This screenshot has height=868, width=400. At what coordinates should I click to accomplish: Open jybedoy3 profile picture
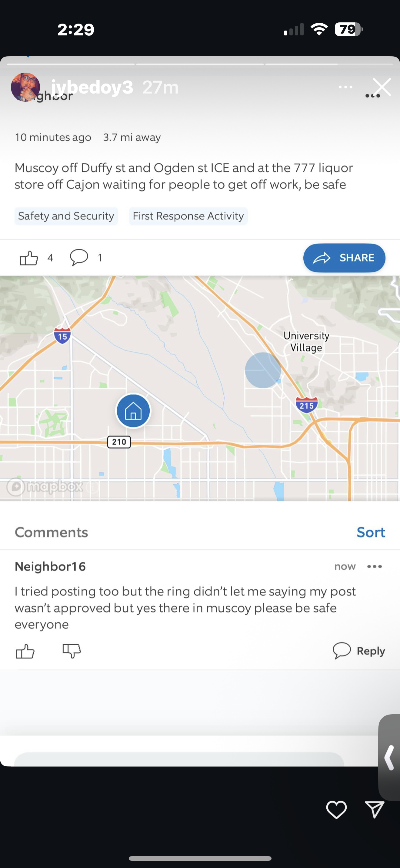[25, 87]
